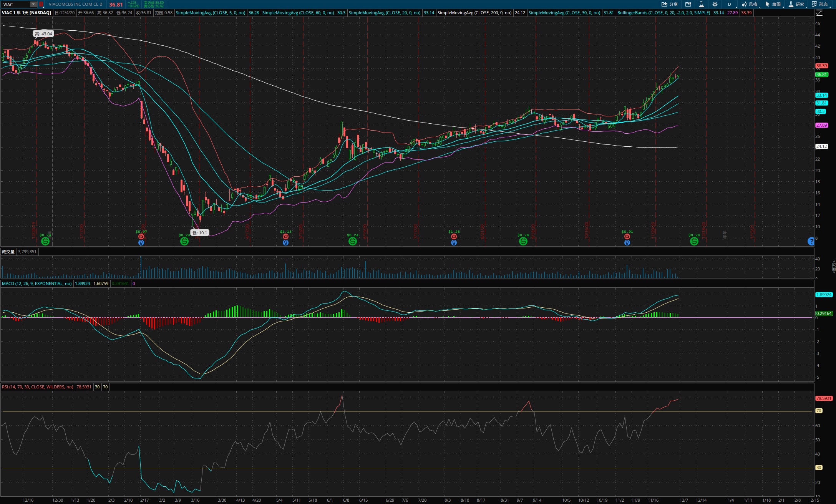
Task: Click the VIAC symbol input field
Action: coord(16,4)
